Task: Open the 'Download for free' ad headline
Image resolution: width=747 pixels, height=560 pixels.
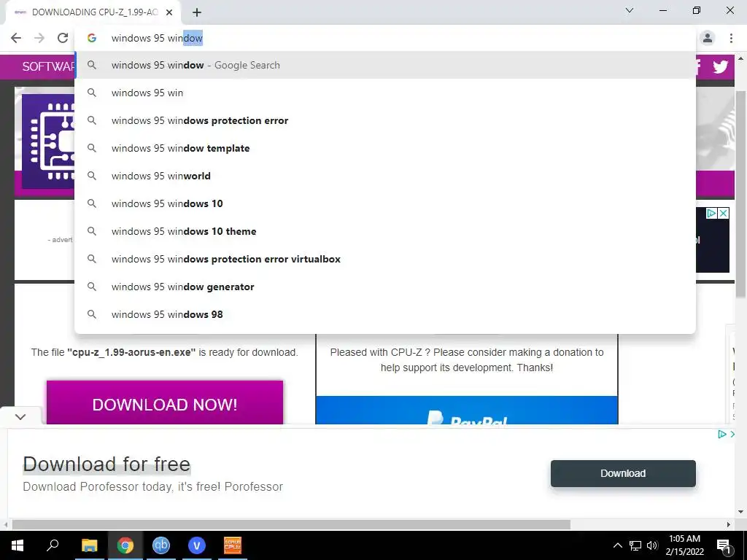Action: click(x=107, y=464)
